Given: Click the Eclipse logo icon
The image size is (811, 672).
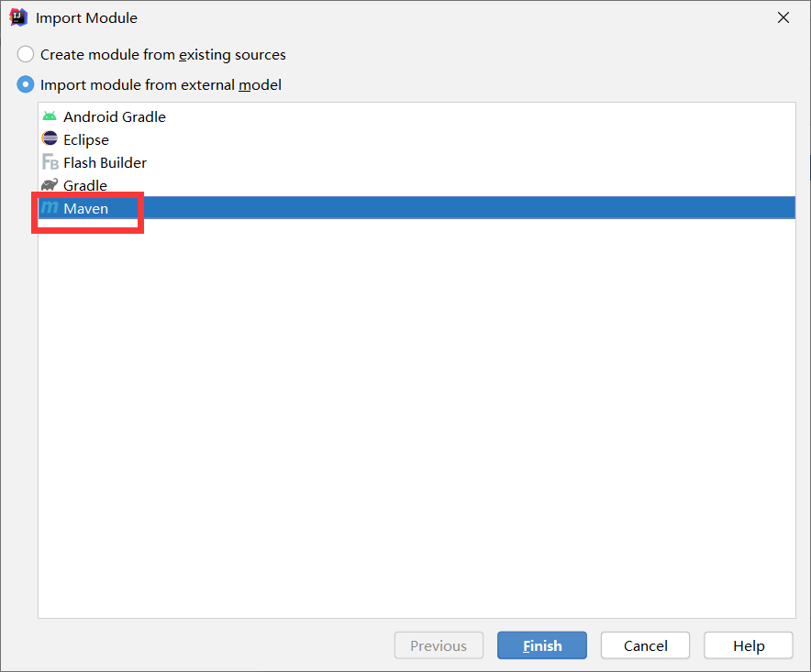Looking at the screenshot, I should [50, 139].
